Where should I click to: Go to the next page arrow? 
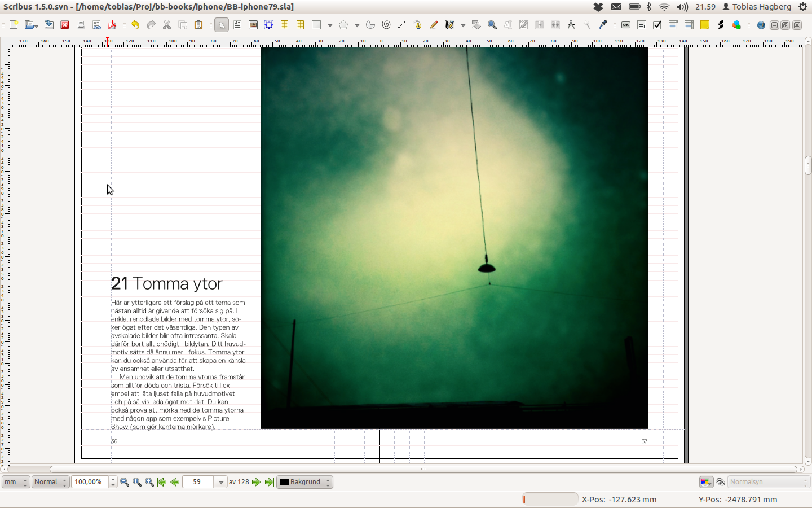[257, 482]
